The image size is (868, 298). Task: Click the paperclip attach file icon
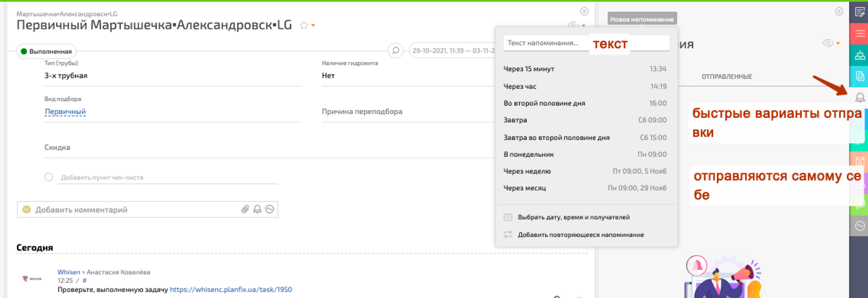tap(245, 210)
